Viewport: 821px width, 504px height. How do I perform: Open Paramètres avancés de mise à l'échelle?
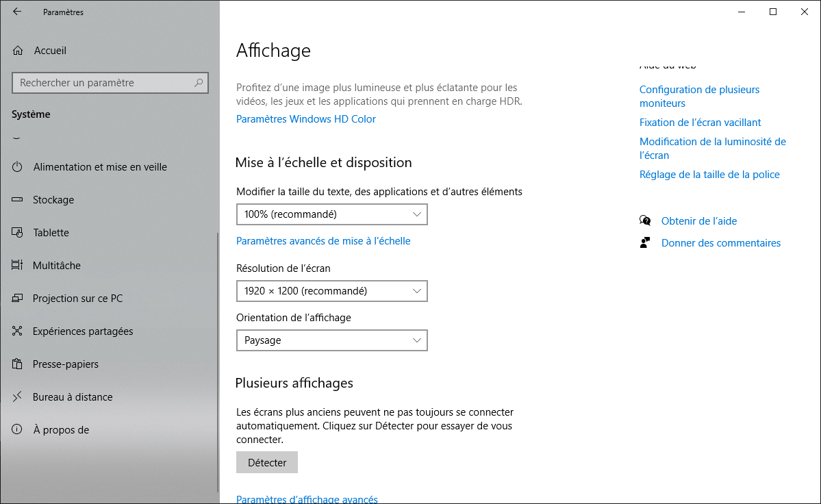click(323, 241)
